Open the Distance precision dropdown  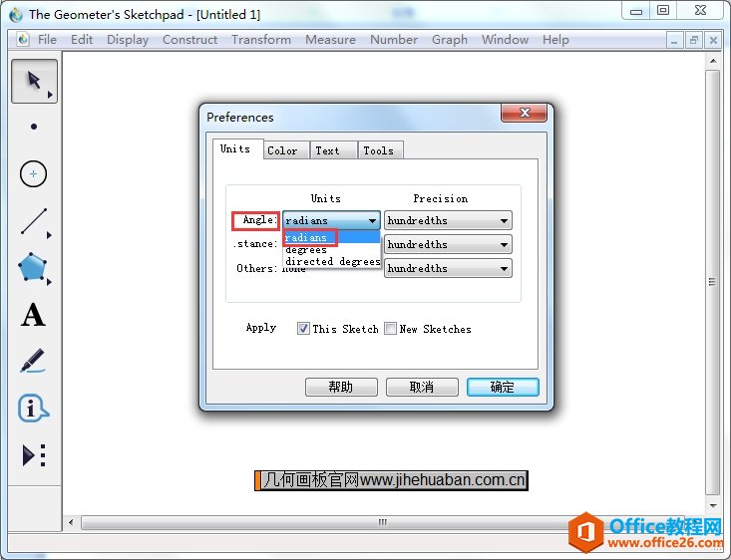tap(448, 244)
